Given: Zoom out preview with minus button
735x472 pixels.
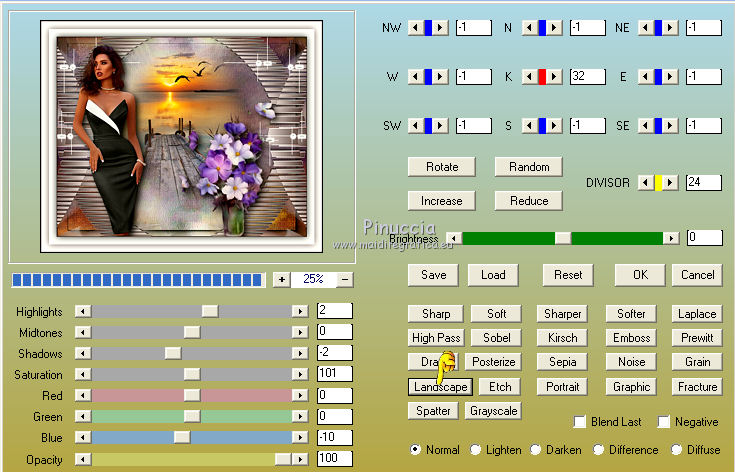Looking at the screenshot, I should click(345, 280).
